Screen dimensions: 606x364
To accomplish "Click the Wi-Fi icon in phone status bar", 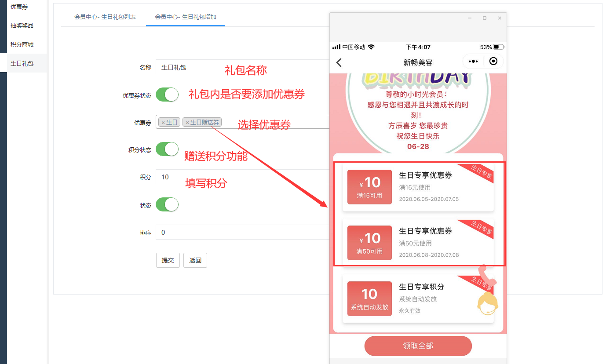I will pyautogui.click(x=371, y=47).
